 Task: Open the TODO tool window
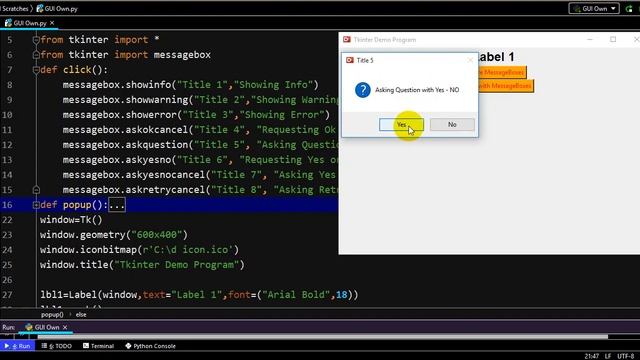56,346
